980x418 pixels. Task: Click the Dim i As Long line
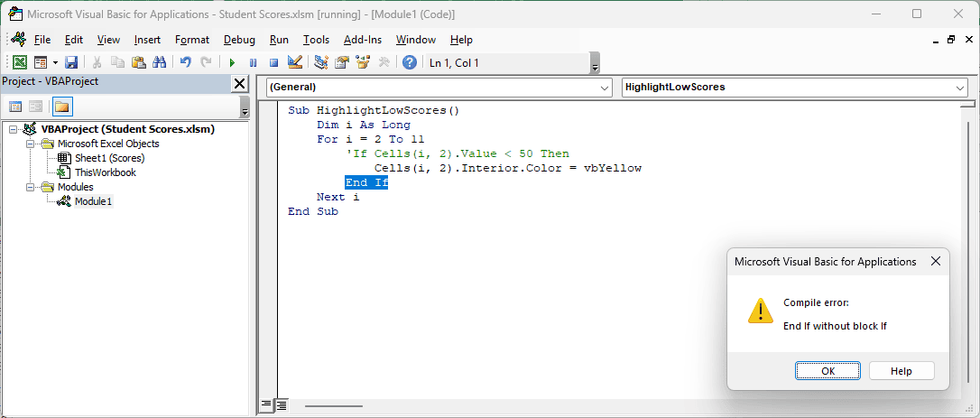coord(363,125)
